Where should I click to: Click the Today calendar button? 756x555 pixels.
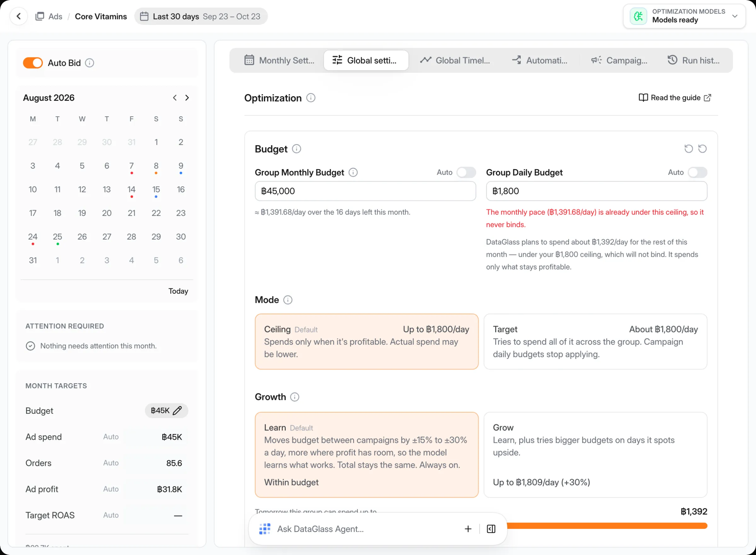pos(178,291)
